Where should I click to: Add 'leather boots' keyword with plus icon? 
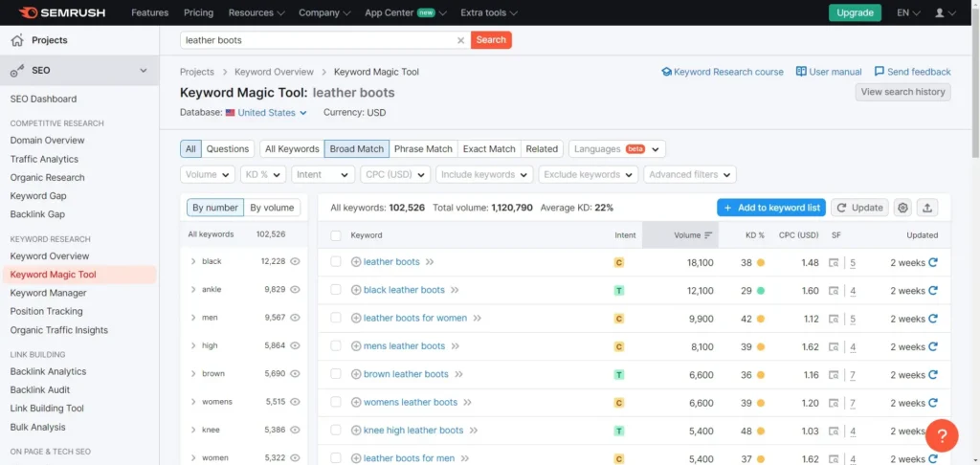tap(356, 262)
